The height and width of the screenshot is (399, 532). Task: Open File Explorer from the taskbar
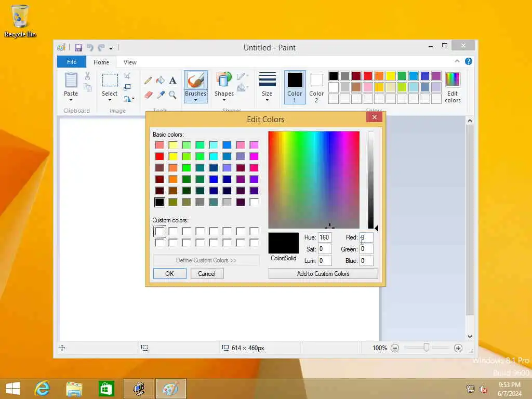tap(74, 389)
